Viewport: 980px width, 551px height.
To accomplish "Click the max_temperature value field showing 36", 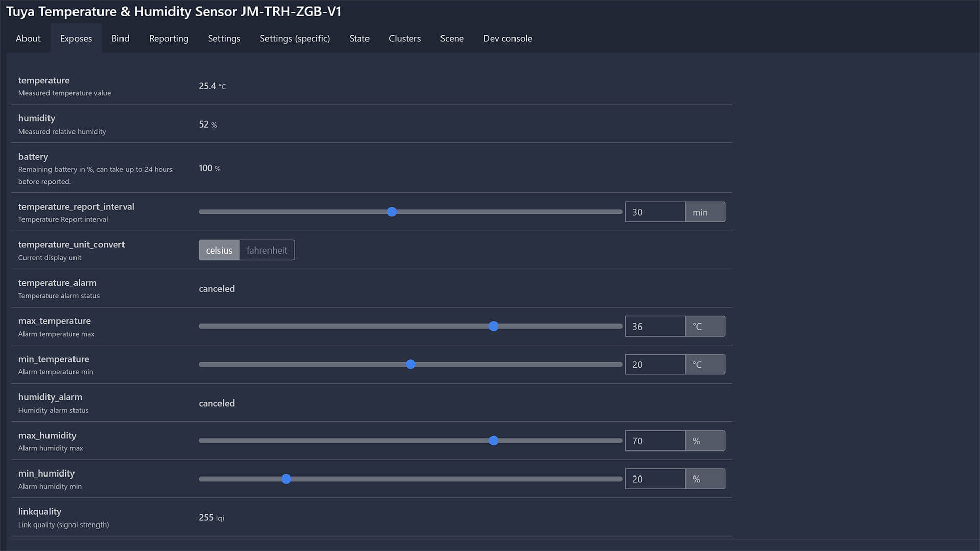I will (x=655, y=326).
